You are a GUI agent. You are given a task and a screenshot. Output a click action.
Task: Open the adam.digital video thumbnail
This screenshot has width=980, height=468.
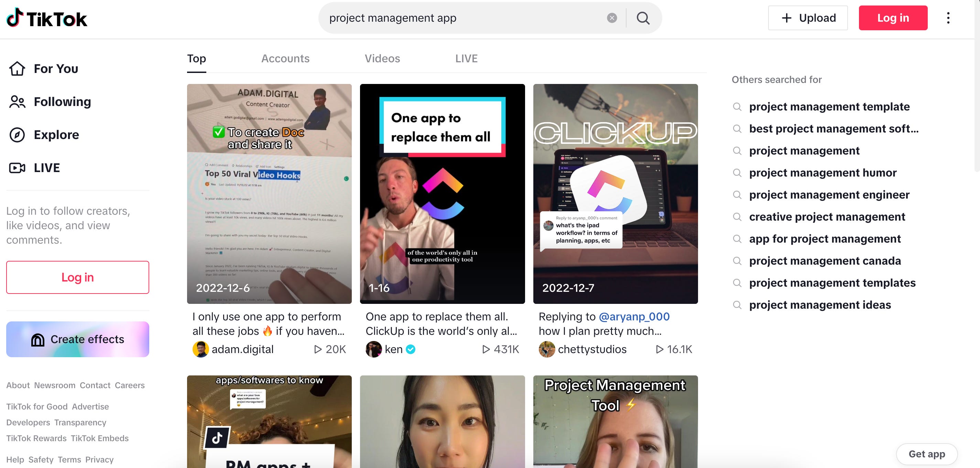pos(269,194)
